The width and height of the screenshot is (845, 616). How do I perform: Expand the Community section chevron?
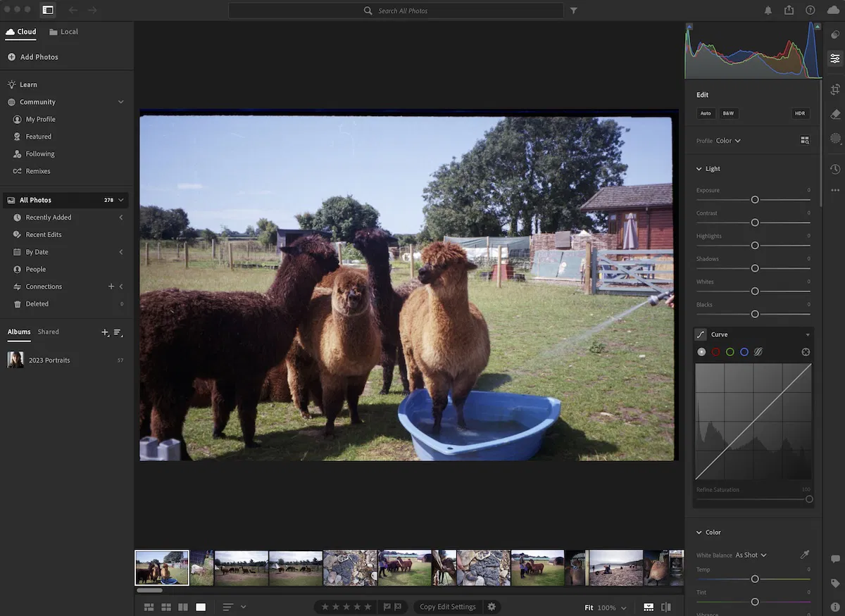coord(120,102)
